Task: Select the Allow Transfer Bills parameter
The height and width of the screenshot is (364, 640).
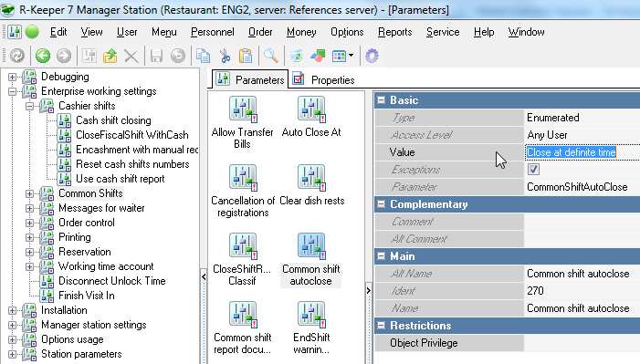Action: click(x=243, y=122)
